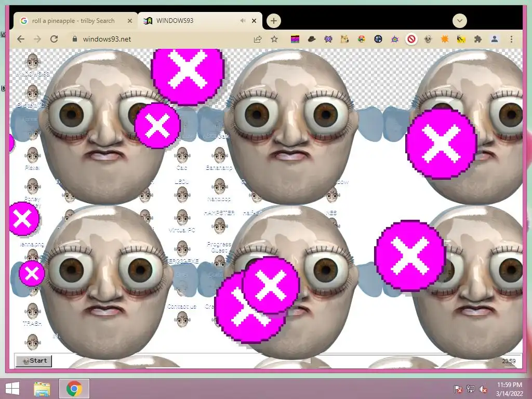Click the Windows93 taskbar clock 23:59
532x399 pixels.
tap(509, 361)
